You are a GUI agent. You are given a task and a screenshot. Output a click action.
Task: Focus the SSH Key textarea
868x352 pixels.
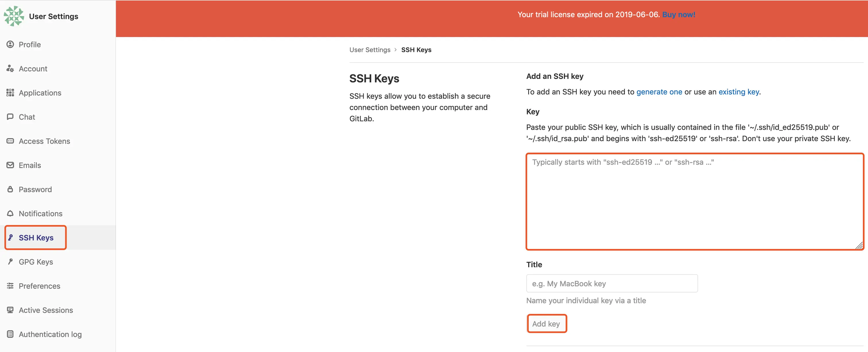point(694,201)
